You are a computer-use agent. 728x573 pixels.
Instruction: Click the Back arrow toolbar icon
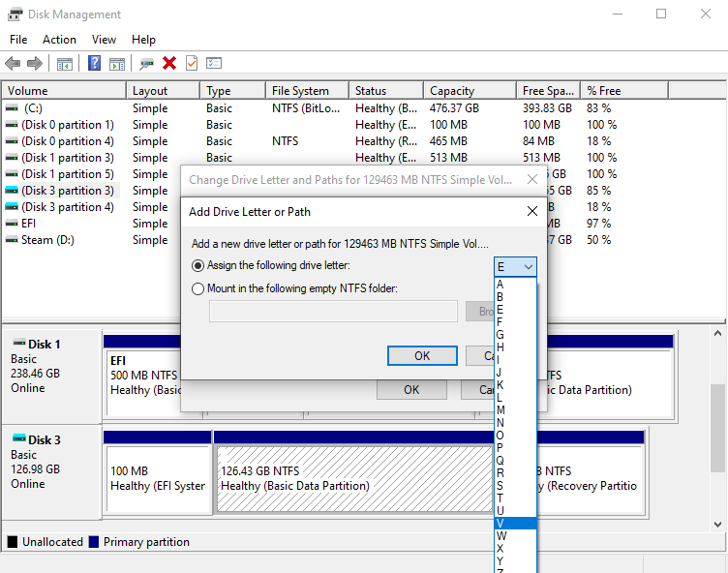pos(13,63)
